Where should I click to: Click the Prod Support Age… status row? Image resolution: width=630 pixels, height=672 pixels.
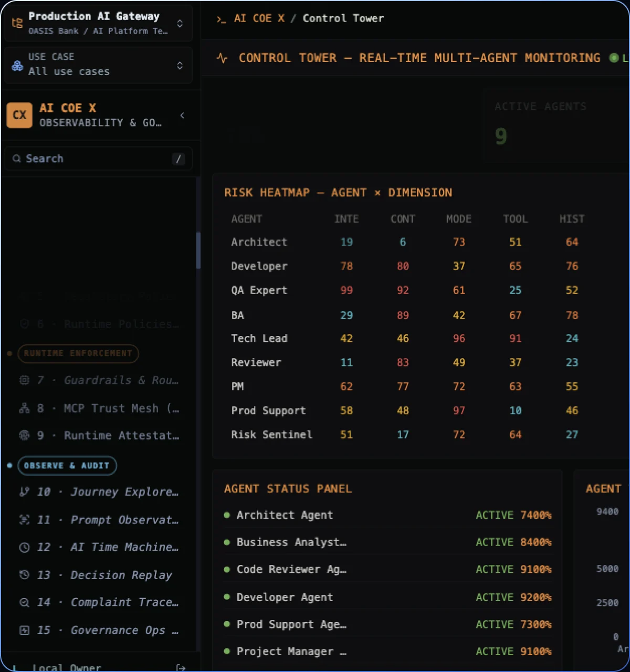click(x=388, y=625)
